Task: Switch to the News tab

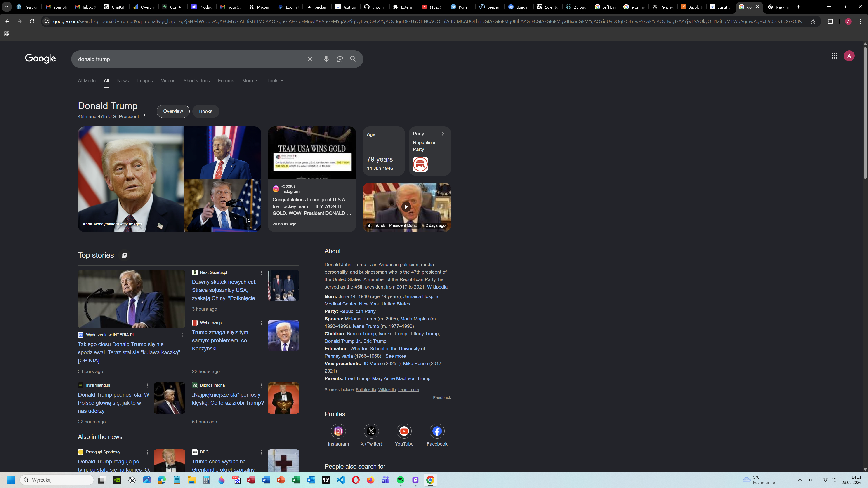Action: click(x=123, y=80)
